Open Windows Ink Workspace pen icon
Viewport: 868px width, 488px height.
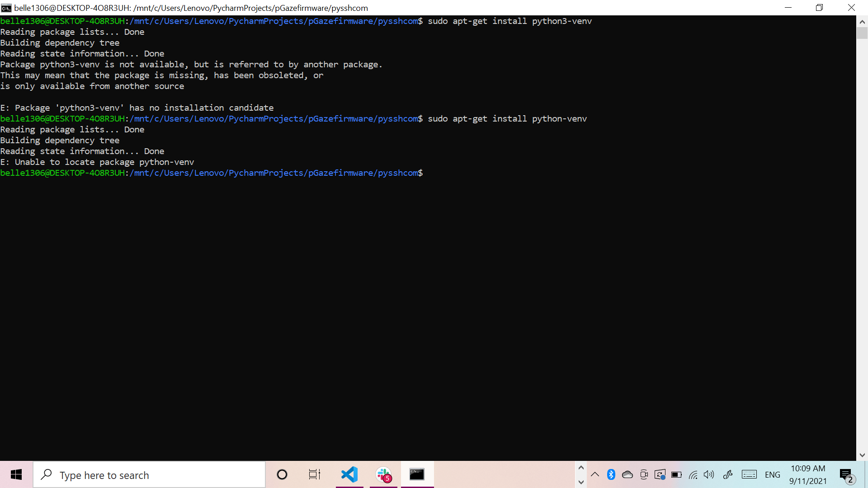point(728,474)
